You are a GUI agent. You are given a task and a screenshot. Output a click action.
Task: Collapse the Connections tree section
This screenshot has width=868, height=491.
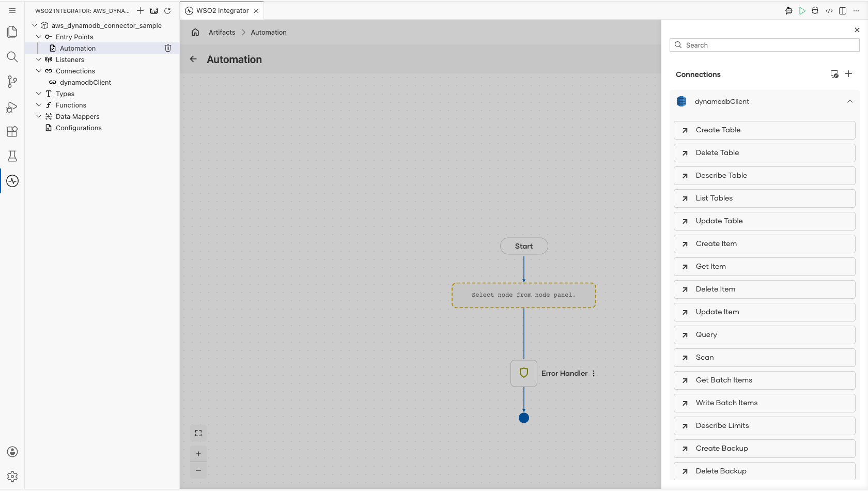pos(39,71)
